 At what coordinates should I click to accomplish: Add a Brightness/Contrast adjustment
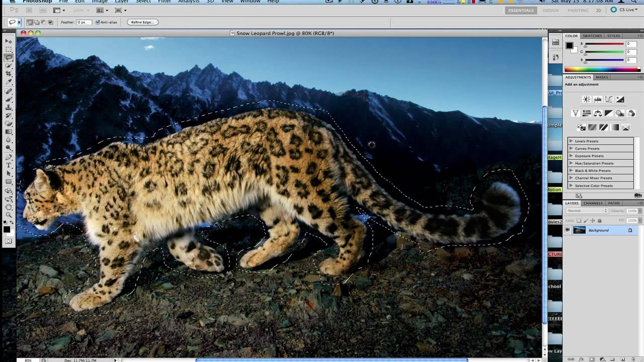tap(586, 100)
